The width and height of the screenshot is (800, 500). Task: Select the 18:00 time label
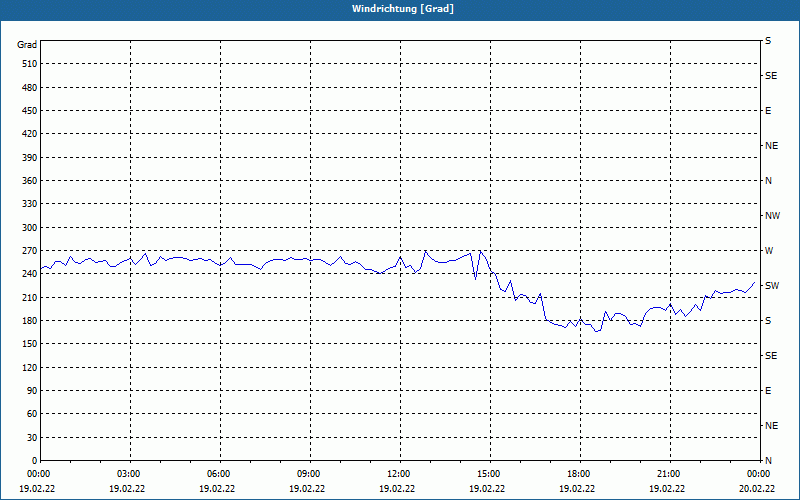coord(580,474)
